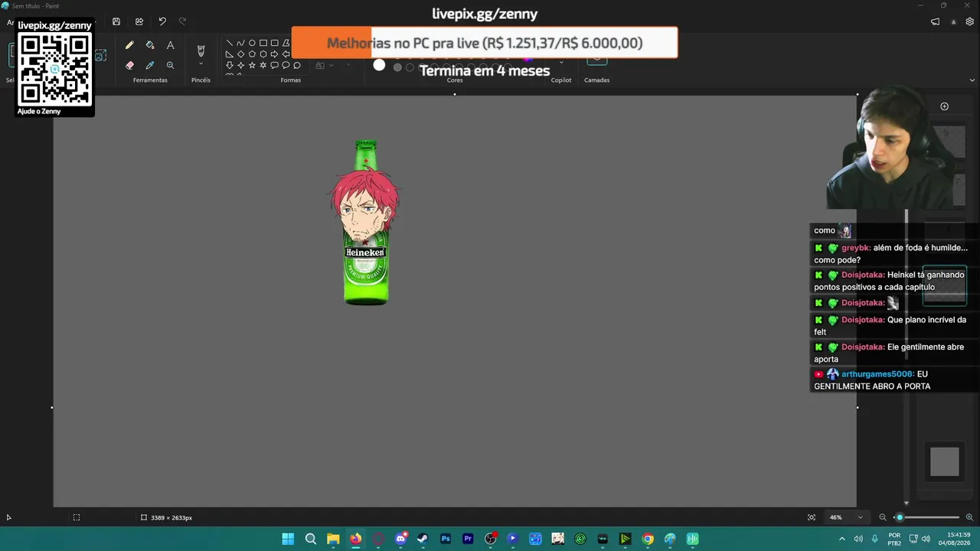
Task: Choose the hexagon shape
Action: click(263, 54)
